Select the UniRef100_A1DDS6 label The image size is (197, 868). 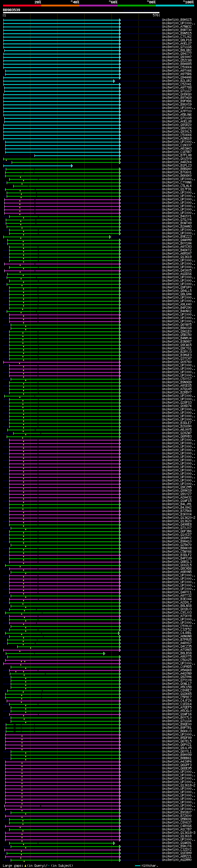point(177,274)
